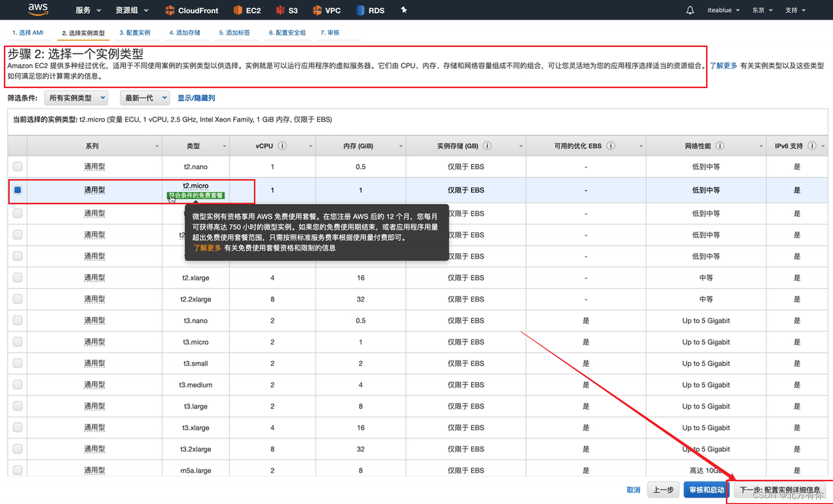
Task: Click the 通用型 series cell for t2.nano
Action: (x=94, y=167)
